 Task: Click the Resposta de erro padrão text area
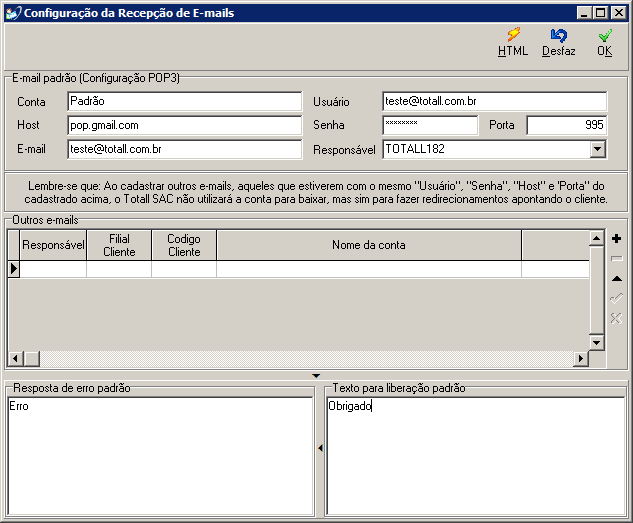click(160, 456)
